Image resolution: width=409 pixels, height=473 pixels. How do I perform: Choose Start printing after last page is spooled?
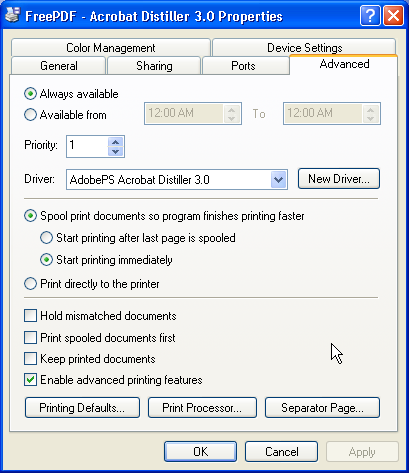click(46, 238)
